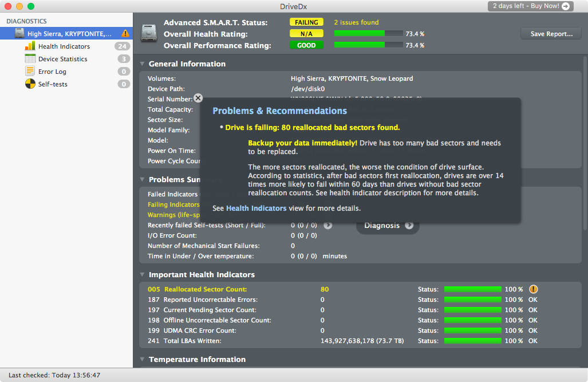This screenshot has height=382, width=588.
Task: Click the 'Problems & Recommendations' heading
Action: pos(280,111)
